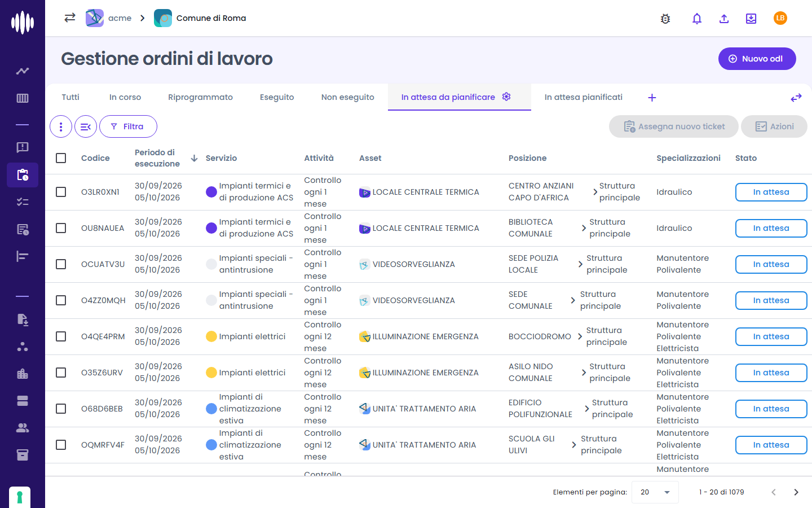Image resolution: width=812 pixels, height=508 pixels.
Task: Click the swap arrows icon beside acme
Action: (x=70, y=17)
